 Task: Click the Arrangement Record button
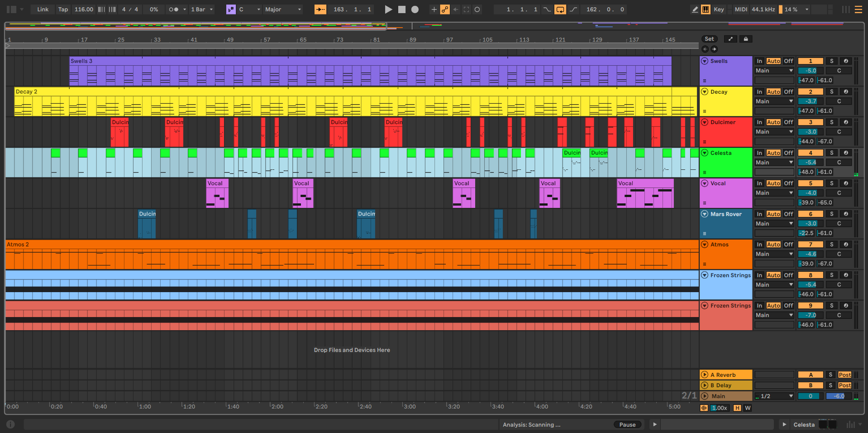tap(415, 10)
